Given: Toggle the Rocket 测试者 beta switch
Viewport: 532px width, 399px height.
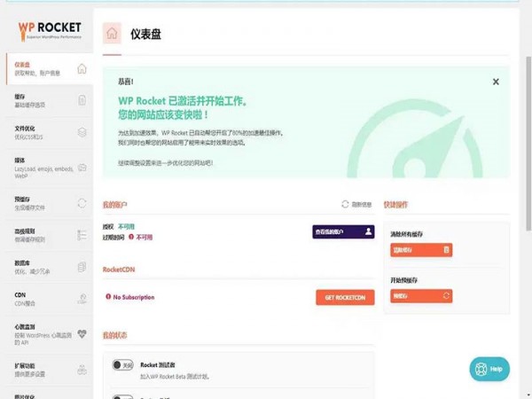Looking at the screenshot, I should point(123,364).
